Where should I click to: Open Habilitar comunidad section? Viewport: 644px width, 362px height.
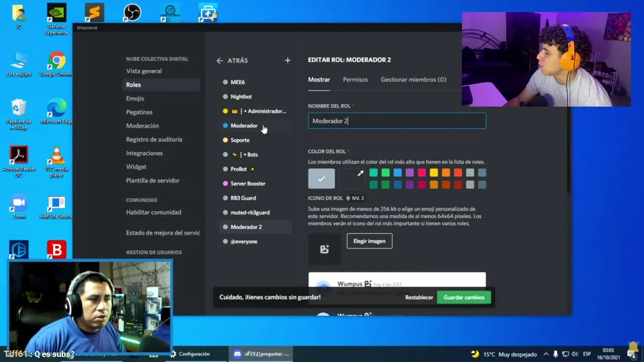coord(153,212)
